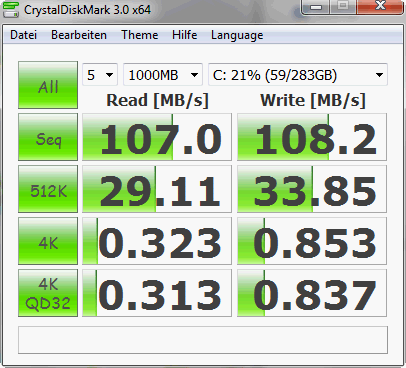Start the 4K QD32 test
The image size is (406, 368).
[x=48, y=293]
